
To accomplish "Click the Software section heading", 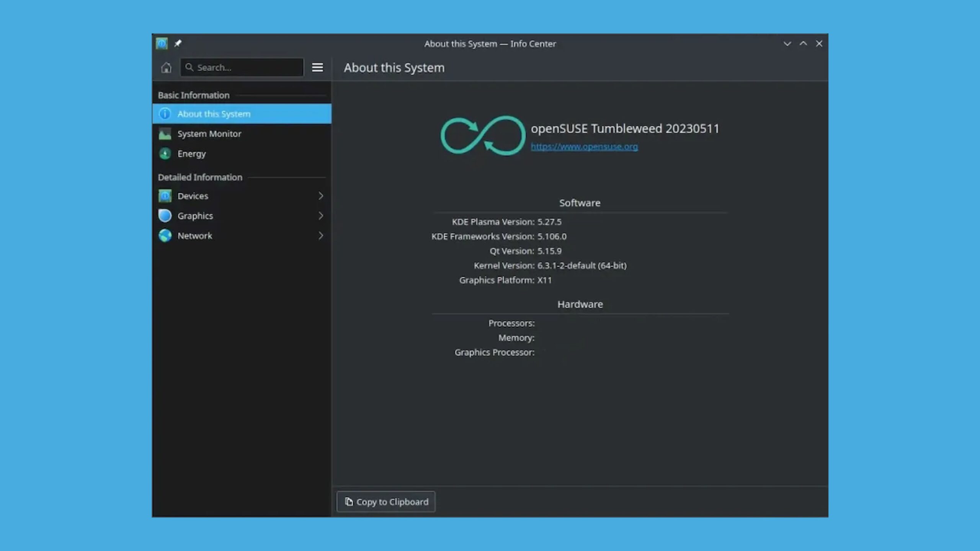I will [x=580, y=203].
